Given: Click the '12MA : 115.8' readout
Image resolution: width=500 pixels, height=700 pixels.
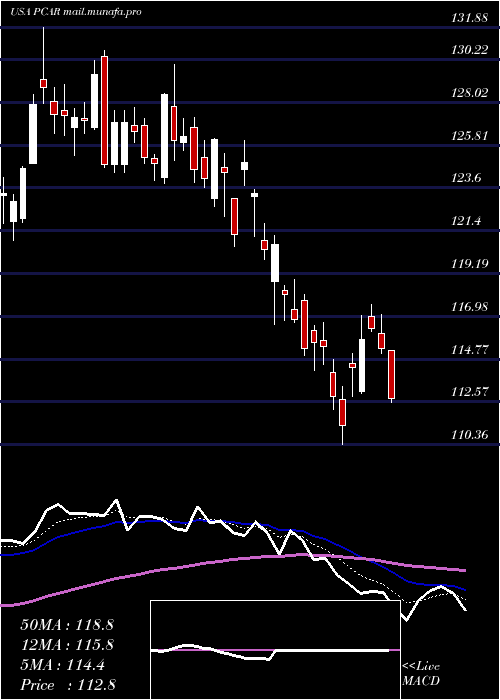Looking at the screenshot, I should (67, 646).
